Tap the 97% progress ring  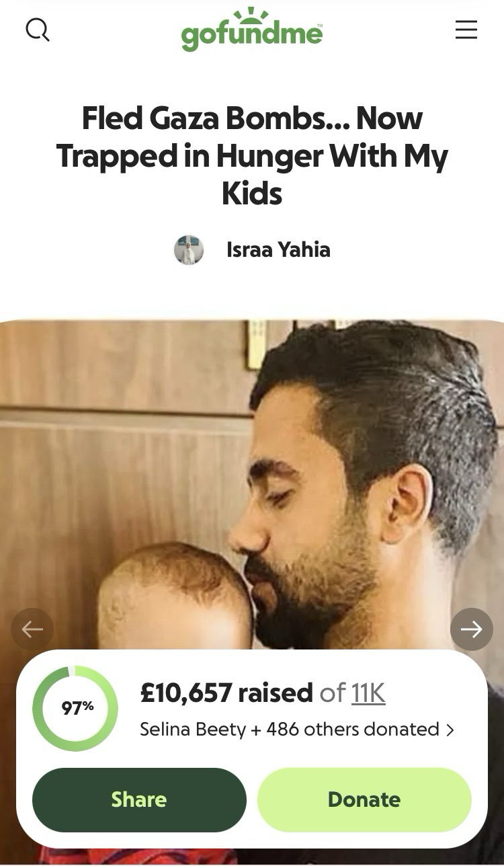(75, 708)
